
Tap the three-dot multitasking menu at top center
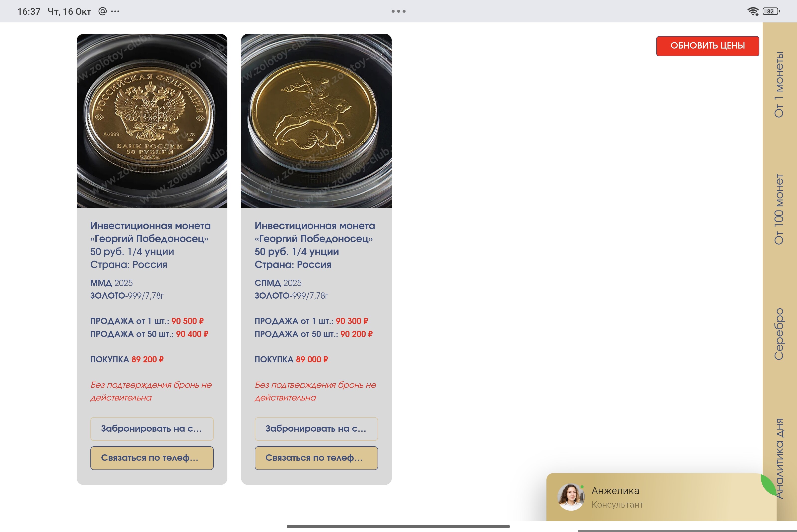tap(398, 11)
